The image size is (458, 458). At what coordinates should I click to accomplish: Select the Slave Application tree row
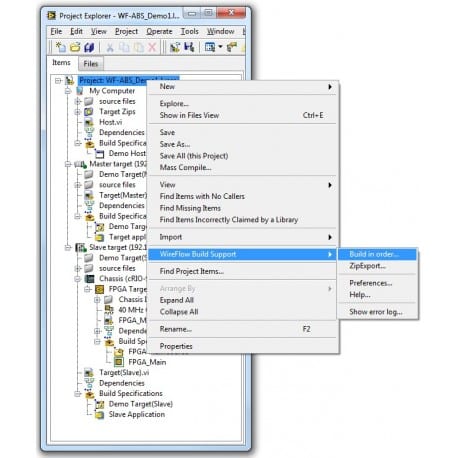click(x=137, y=414)
